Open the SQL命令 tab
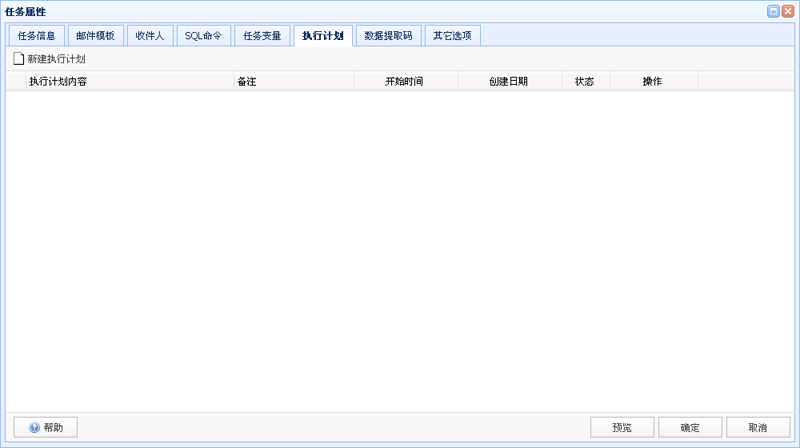The image size is (800, 448). click(204, 36)
